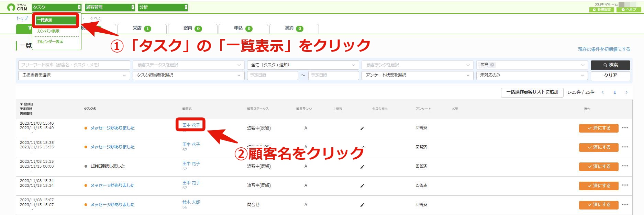Viewport: 644px width, 215px height.
Task: Open customer 田中 花子 in the 15:34 row
Action: (x=191, y=183)
